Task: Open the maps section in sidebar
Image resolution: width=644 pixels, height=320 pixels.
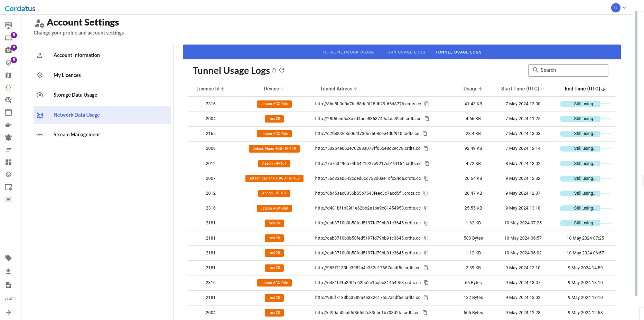Action: click(x=9, y=75)
